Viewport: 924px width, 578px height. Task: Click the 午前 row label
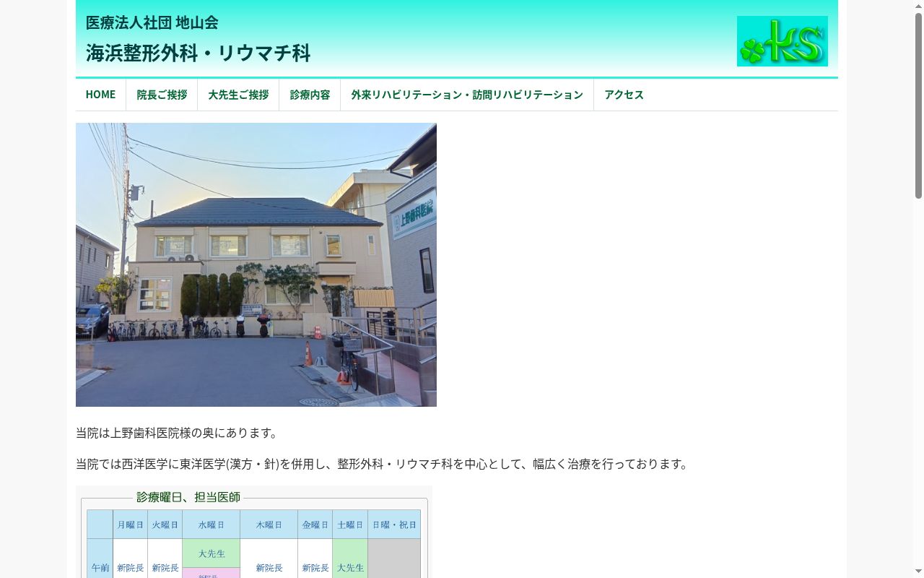[100, 568]
